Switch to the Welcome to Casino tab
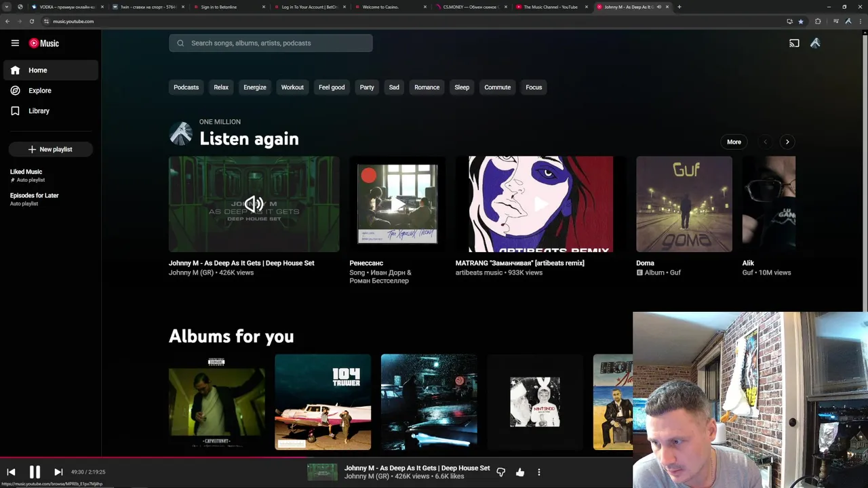The height and width of the screenshot is (488, 868). click(x=390, y=7)
